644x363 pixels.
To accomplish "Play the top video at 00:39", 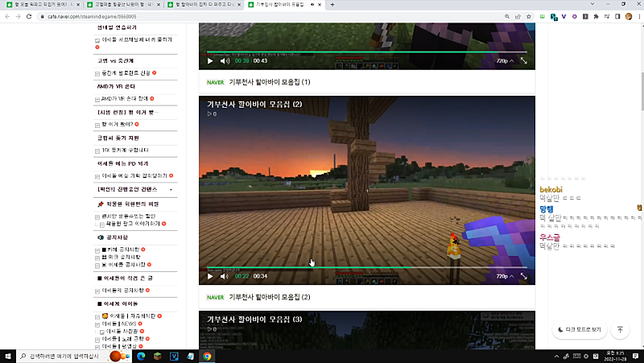I will (x=210, y=61).
